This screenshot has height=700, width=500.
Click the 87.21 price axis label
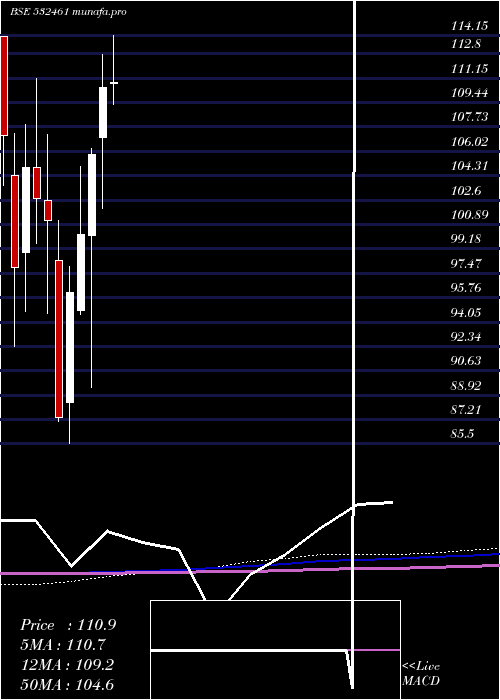point(466,410)
